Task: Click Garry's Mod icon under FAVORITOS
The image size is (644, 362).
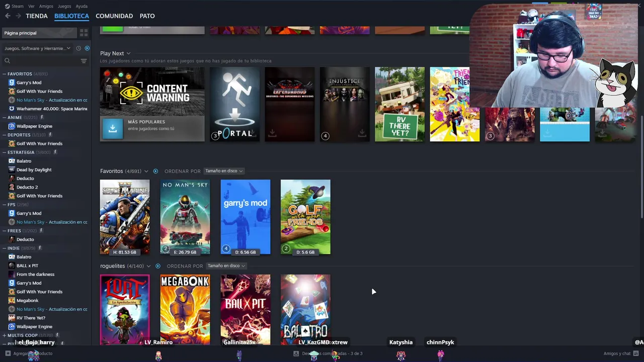Action: click(12, 82)
